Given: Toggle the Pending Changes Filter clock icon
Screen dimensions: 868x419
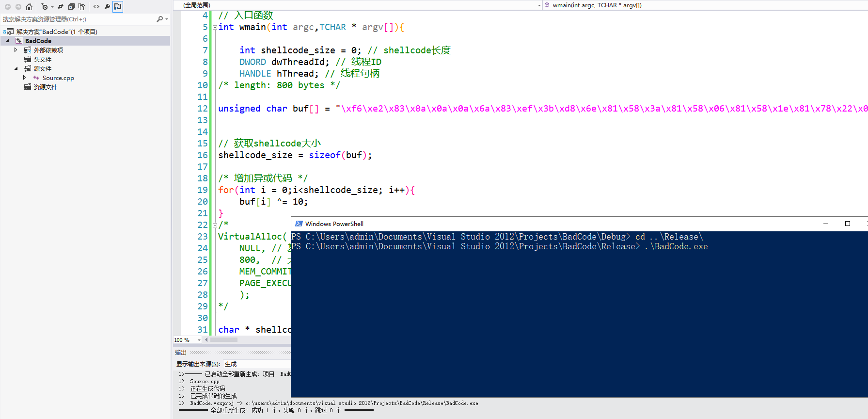Looking at the screenshot, I should (45, 7).
